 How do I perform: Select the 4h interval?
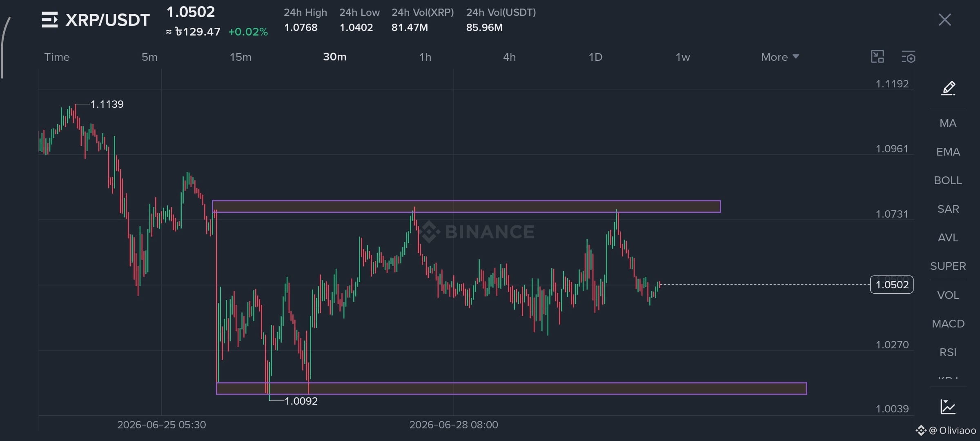point(509,57)
